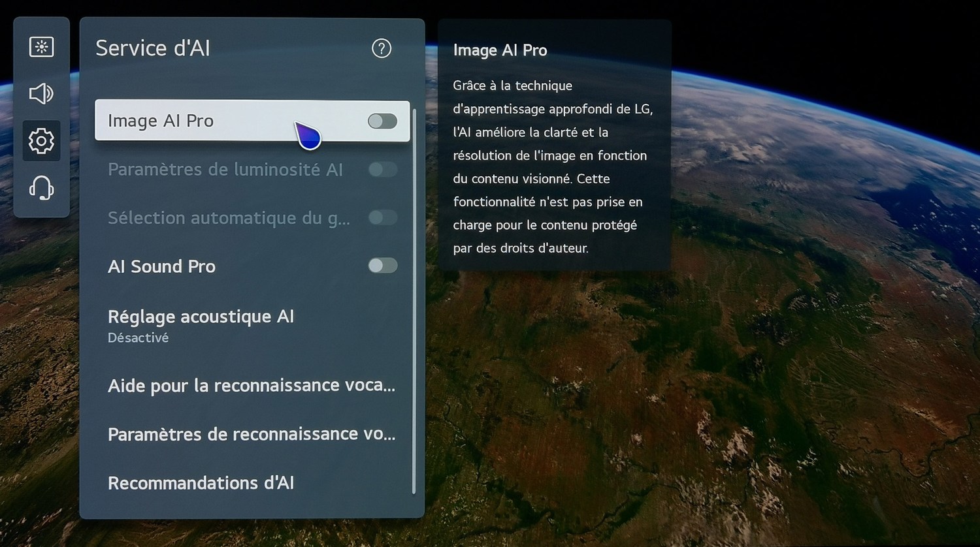This screenshot has height=547, width=980.
Task: Toggle the Paramètres de luminosité AI switch
Action: (x=382, y=170)
